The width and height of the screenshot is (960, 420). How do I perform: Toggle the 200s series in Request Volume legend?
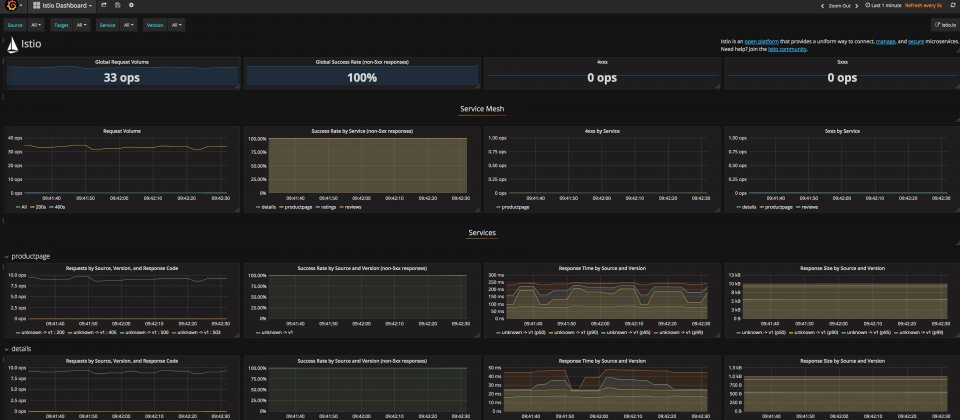point(40,207)
